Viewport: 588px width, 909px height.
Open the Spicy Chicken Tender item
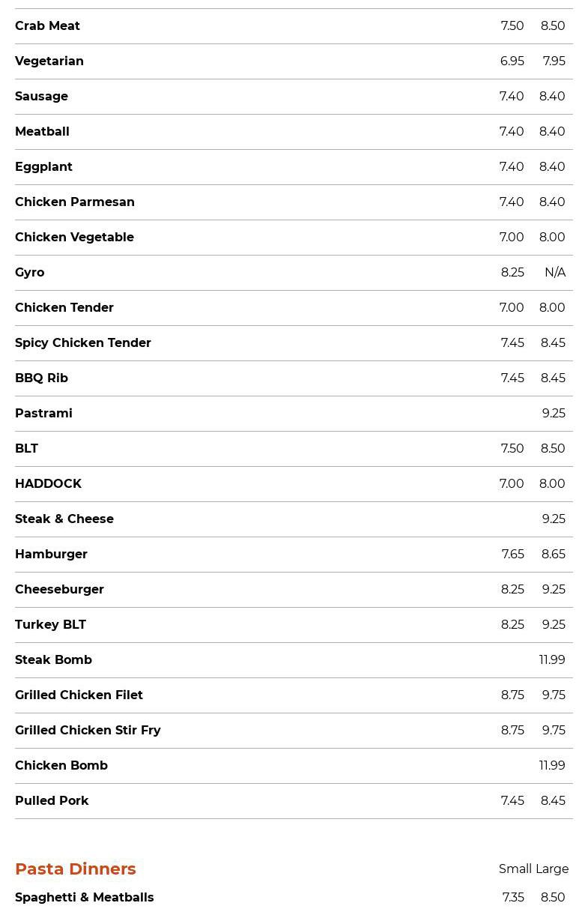coord(83,343)
